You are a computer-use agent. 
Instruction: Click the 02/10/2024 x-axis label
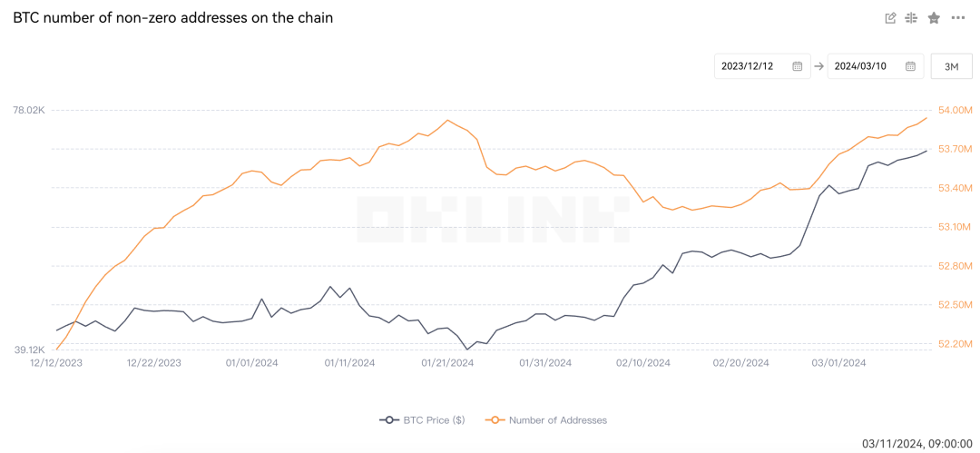coord(643,362)
